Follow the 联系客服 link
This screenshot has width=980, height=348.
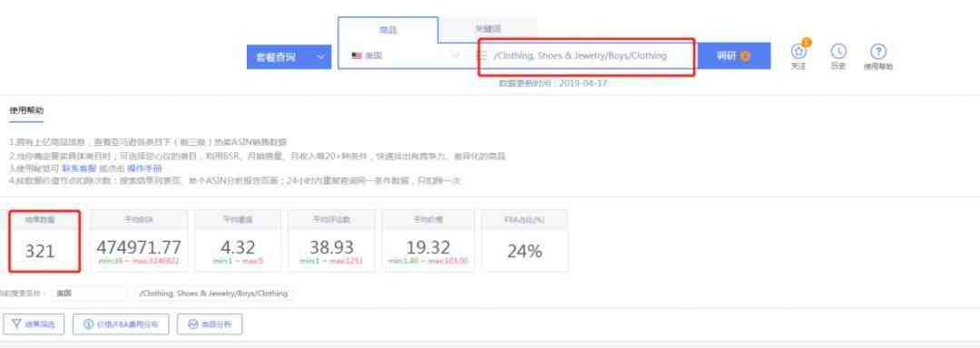pyautogui.click(x=79, y=169)
